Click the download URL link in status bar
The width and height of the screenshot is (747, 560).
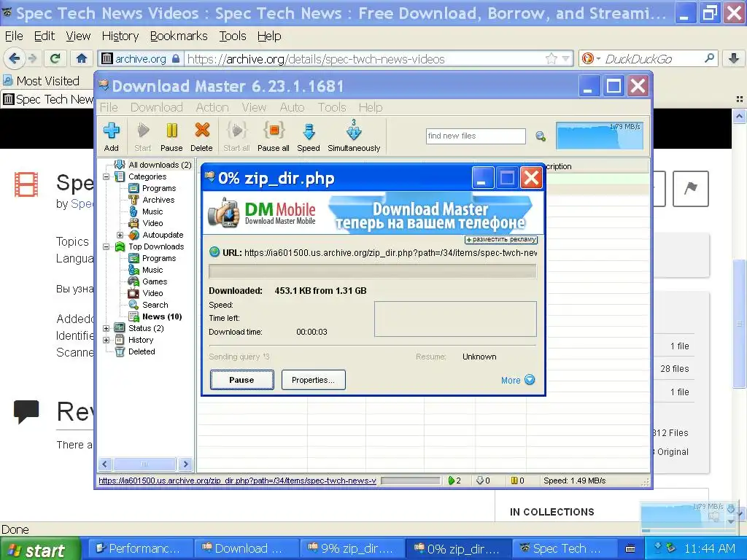[237, 481]
